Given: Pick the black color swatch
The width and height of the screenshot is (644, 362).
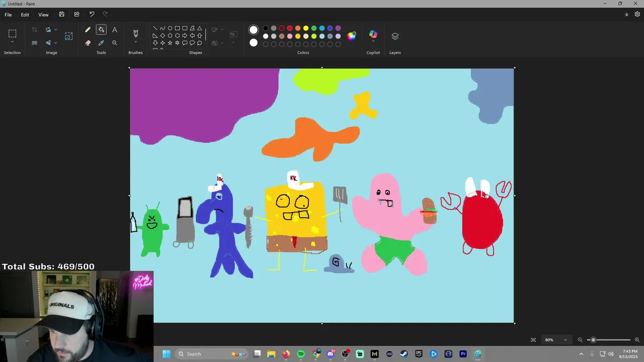Looking at the screenshot, I should coord(266,28).
